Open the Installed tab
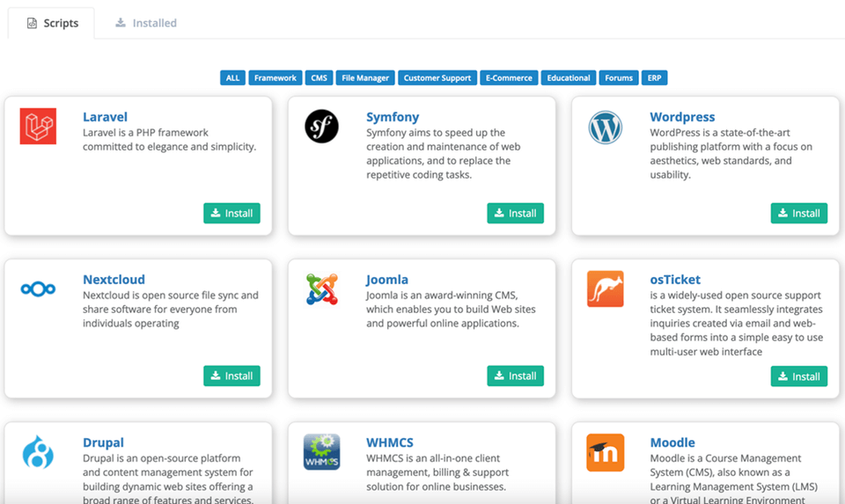 [x=146, y=23]
